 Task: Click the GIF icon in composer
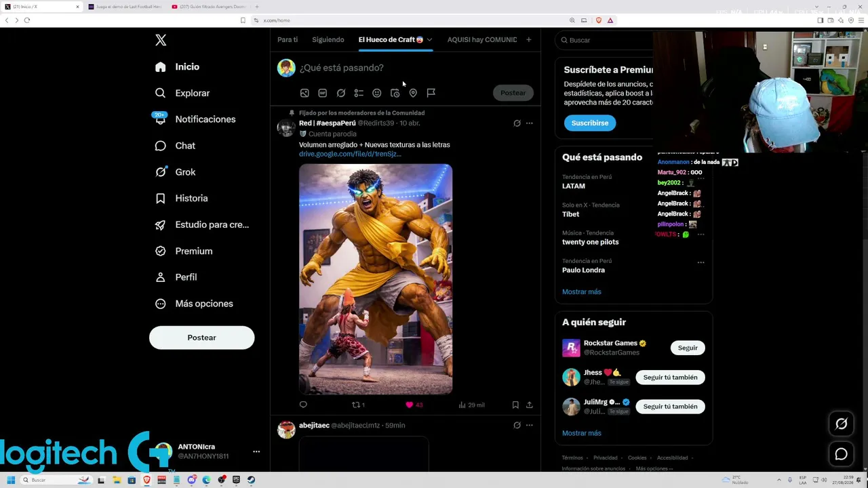[x=323, y=94]
